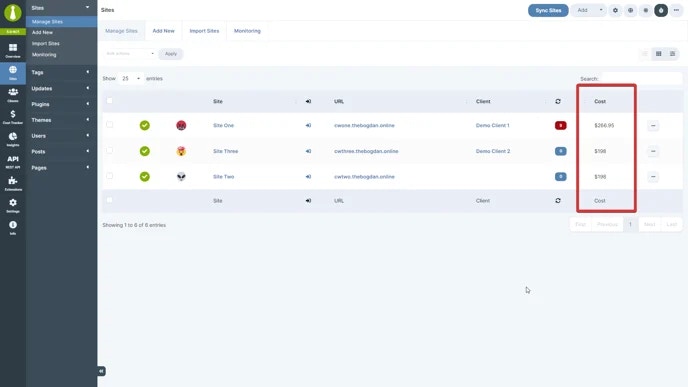Expand the Plugins menu section
688x387 pixels.
pos(61,104)
